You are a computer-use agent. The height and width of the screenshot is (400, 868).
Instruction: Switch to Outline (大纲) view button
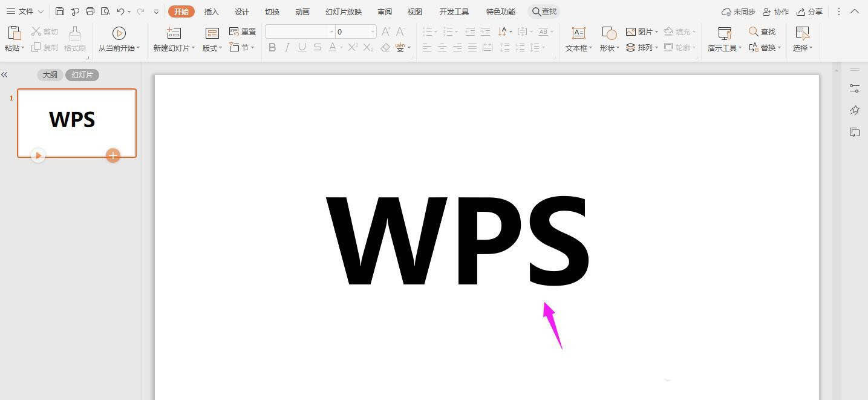[50, 75]
